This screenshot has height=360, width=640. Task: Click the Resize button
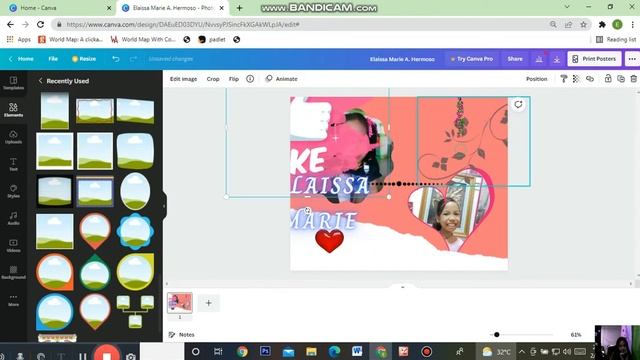point(84,59)
